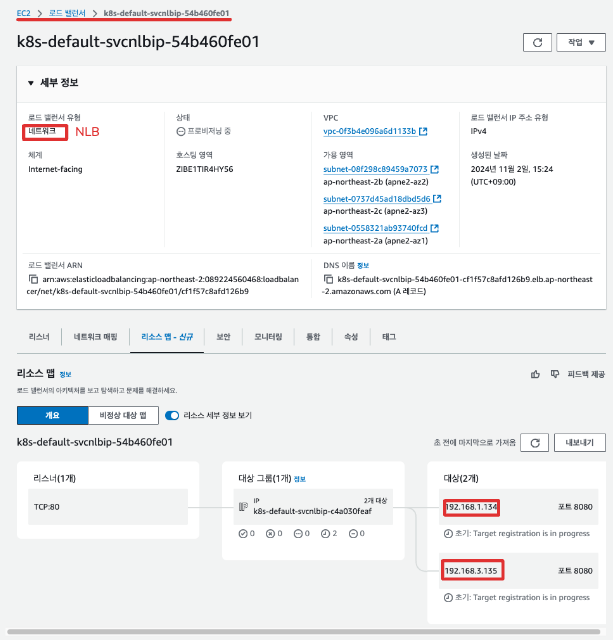
Task: Switch to the 리스너 tab
Action: [x=39, y=337]
